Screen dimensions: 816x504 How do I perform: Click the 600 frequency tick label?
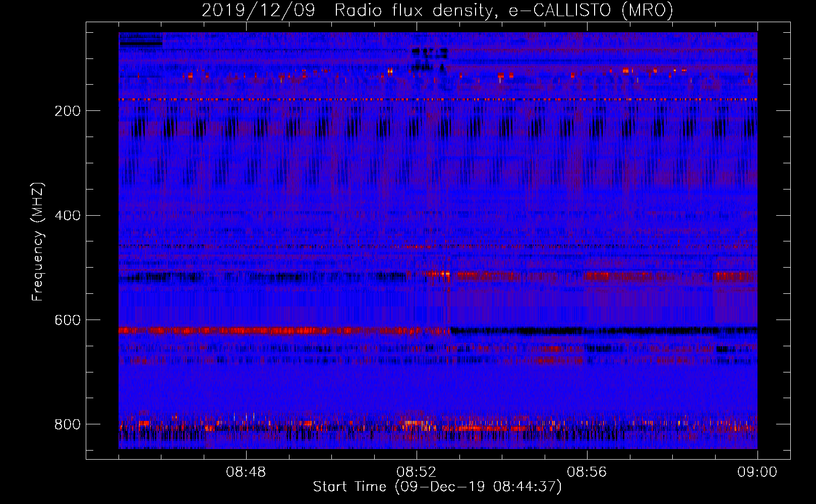[x=68, y=320]
